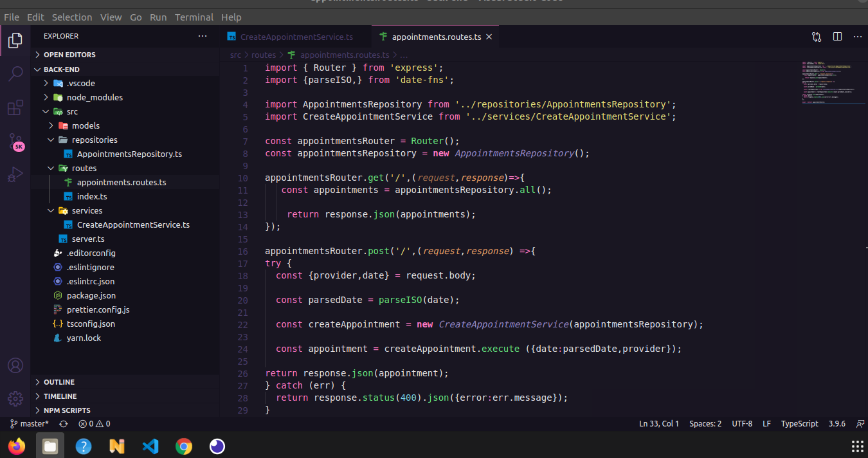Open Source Control view with 5K badge
Viewport: 868px width, 458px height.
15,142
